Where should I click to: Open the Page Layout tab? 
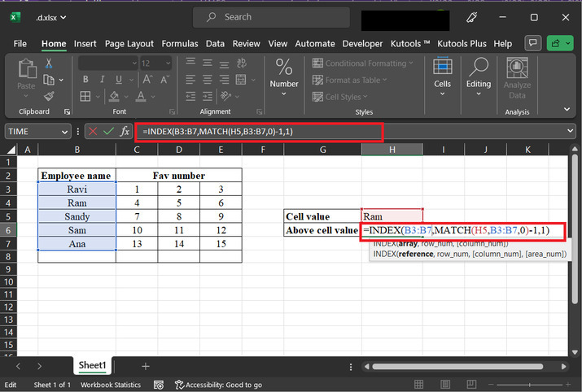[129, 43]
